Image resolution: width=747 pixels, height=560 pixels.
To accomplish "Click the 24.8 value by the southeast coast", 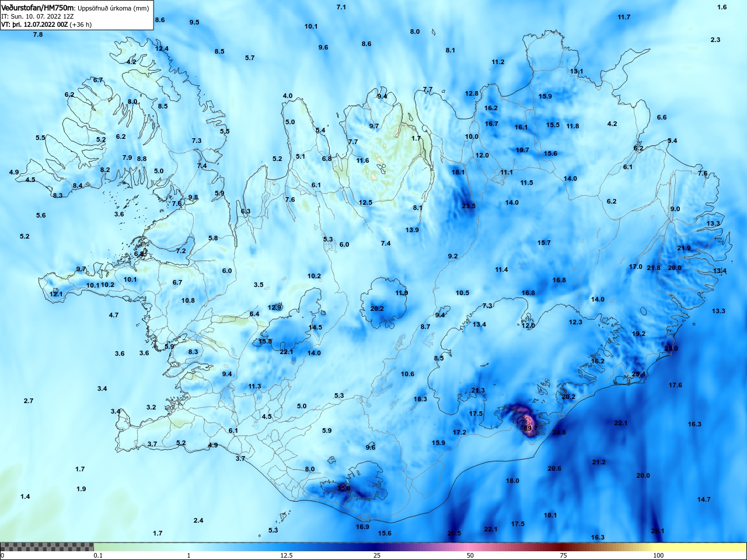I will (x=559, y=432).
